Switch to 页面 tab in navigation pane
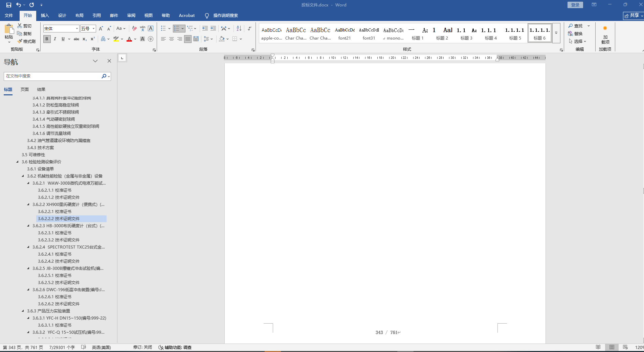Viewport: 644px width, 352px height. (x=25, y=90)
